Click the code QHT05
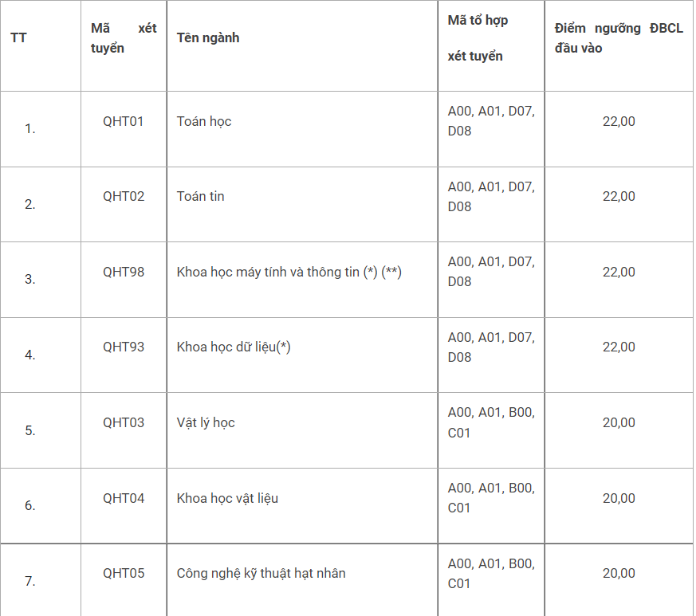This screenshot has height=616, width=696. (x=124, y=574)
